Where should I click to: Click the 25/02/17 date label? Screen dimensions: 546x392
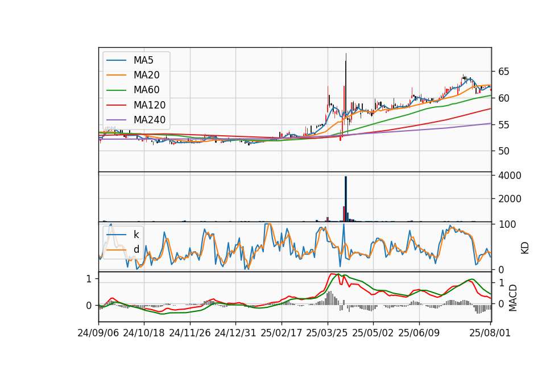coord(282,333)
